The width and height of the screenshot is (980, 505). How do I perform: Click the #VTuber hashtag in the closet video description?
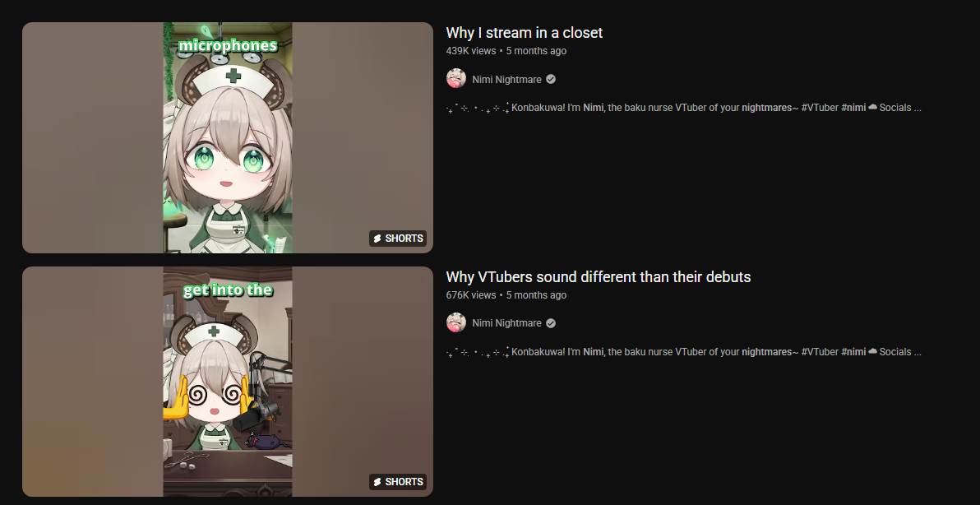(x=820, y=108)
